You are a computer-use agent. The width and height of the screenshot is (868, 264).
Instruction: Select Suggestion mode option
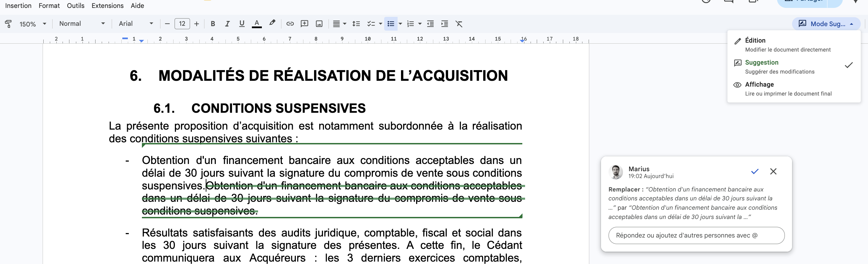click(794, 67)
